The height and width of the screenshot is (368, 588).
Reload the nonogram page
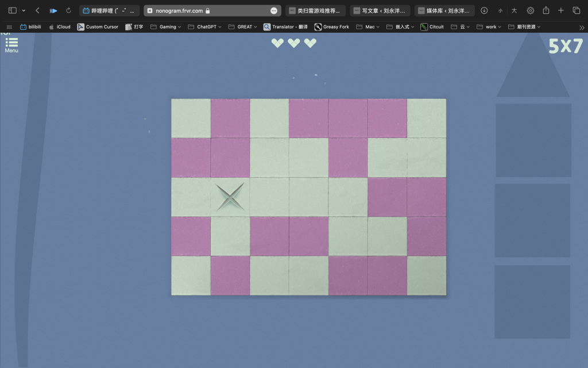69,10
